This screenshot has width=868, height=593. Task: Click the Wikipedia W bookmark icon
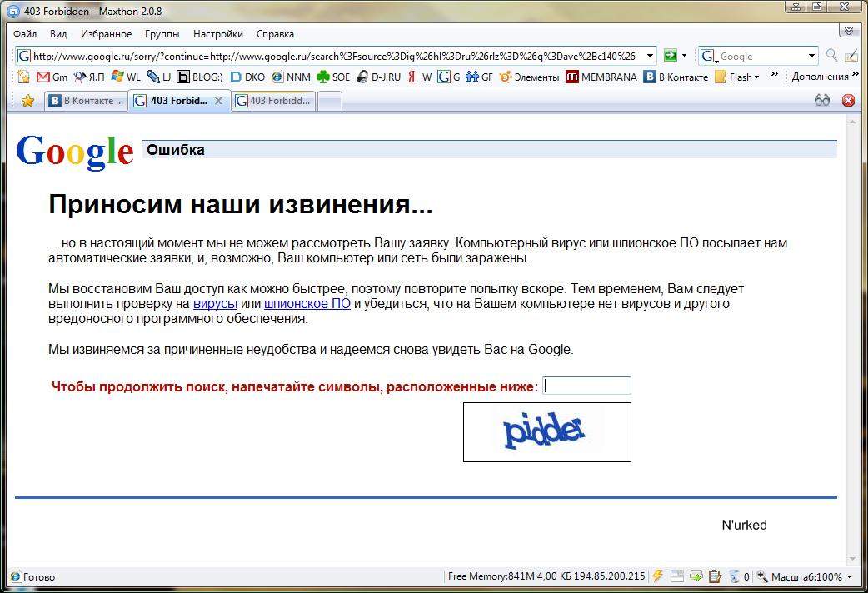(426, 77)
